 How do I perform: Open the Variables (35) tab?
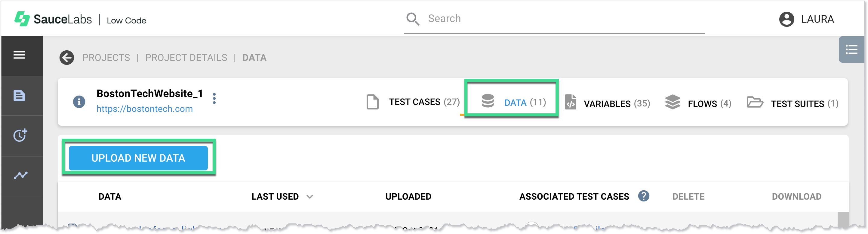point(607,103)
